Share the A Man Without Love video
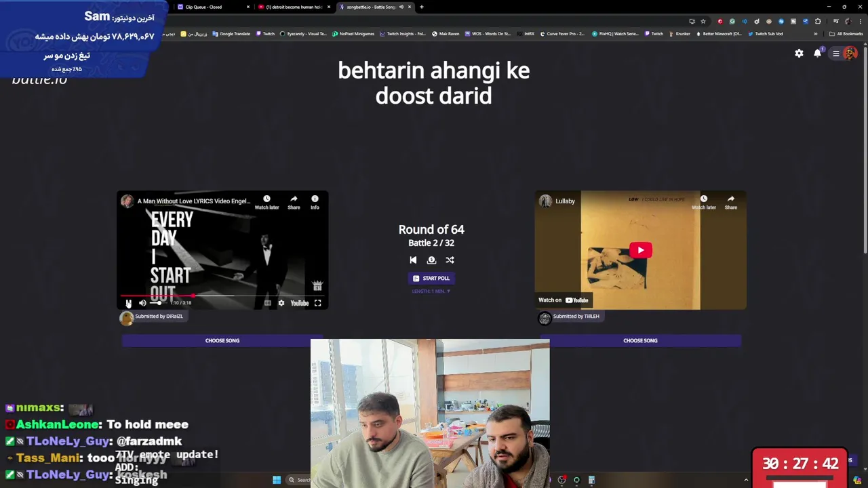Viewport: 868px width, 488px height. point(294,202)
